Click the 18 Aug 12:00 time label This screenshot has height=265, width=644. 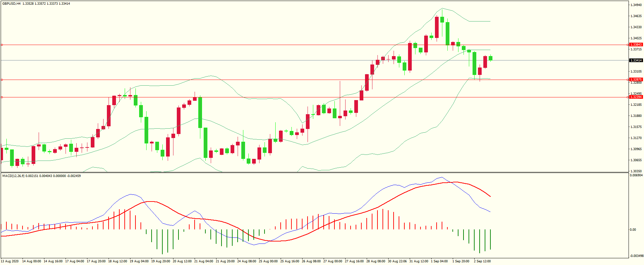[118, 261]
